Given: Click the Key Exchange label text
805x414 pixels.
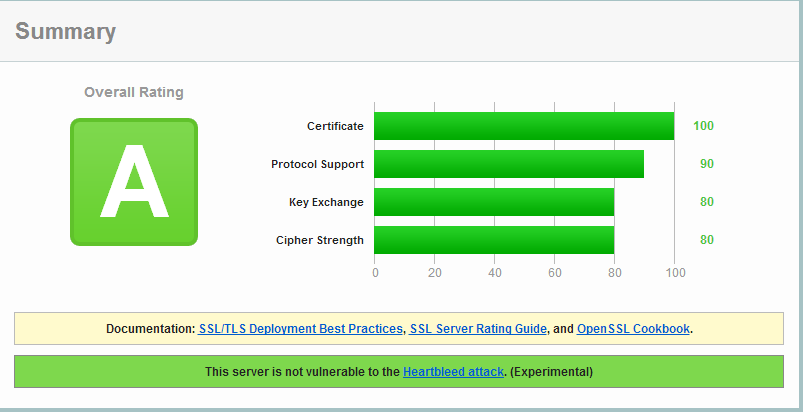Looking at the screenshot, I should point(326,202).
